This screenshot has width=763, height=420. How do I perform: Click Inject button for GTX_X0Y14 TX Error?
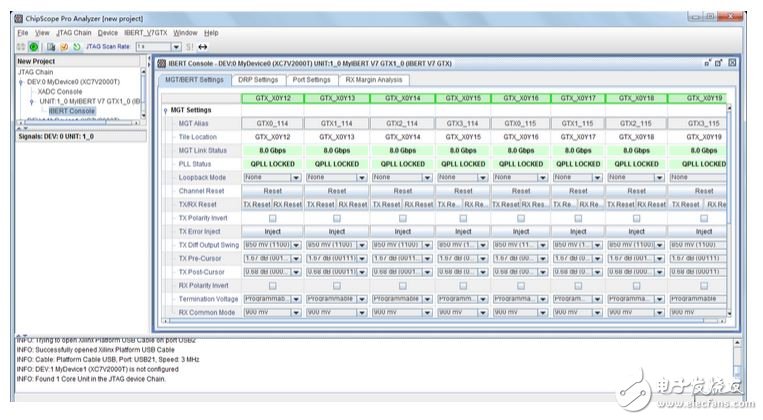(402, 231)
